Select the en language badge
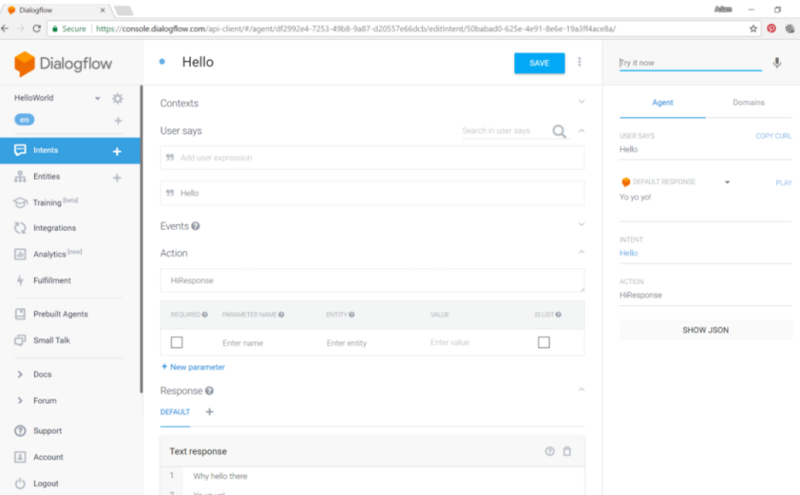Image resolution: width=800 pixels, height=495 pixels. (24, 119)
